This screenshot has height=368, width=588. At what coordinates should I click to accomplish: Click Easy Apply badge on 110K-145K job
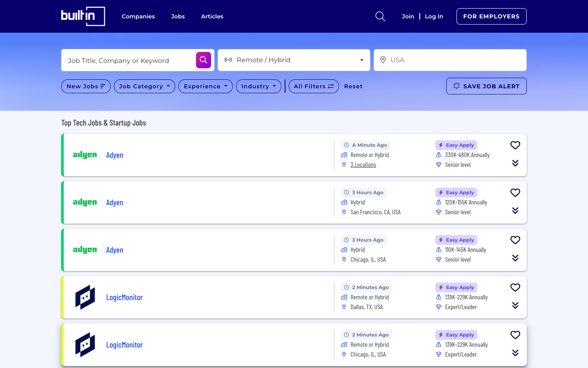coord(456,240)
